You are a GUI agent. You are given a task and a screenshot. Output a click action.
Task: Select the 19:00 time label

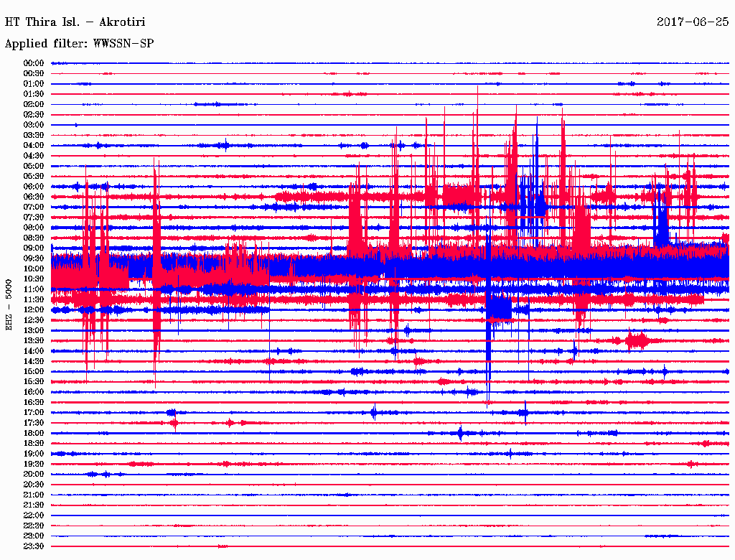coord(33,454)
